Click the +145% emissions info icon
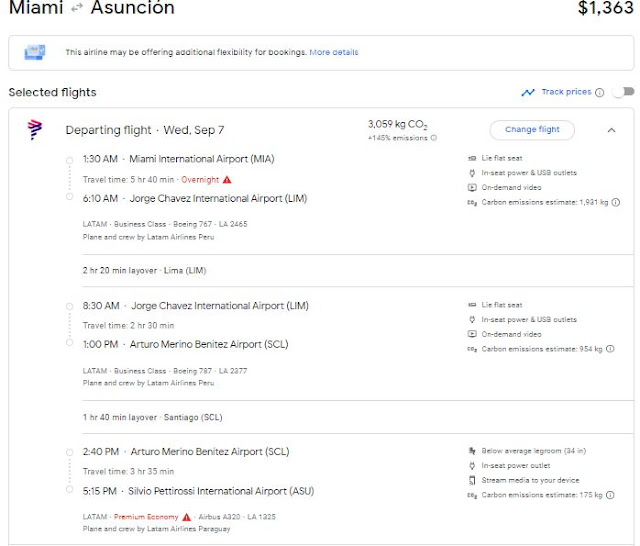This screenshot has height=546, width=640. pyautogui.click(x=434, y=138)
